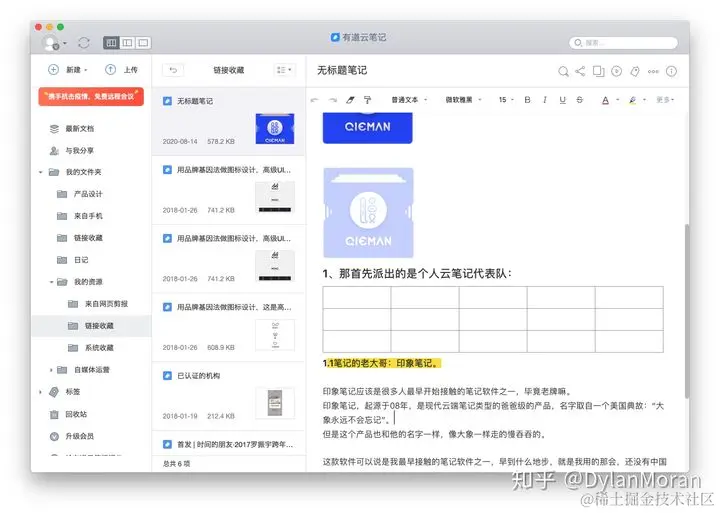Toggle strikethrough formatting
The width and height of the screenshot is (720, 513).
click(580, 100)
